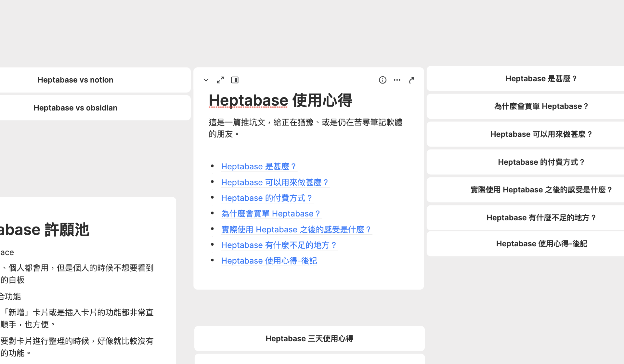Image resolution: width=624 pixels, height=364 pixels.
Task: Select the 'Heptabase 是甚麼？' card on the right
Action: pos(541,78)
